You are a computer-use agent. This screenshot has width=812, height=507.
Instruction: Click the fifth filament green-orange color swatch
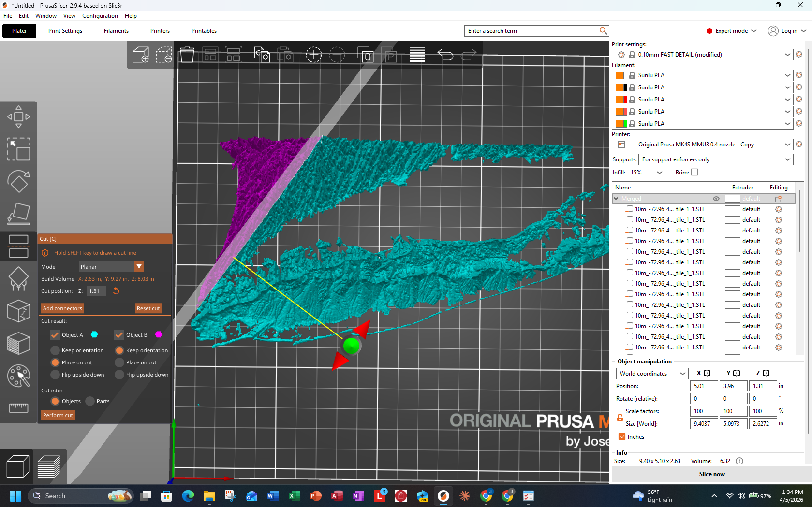[x=621, y=124]
